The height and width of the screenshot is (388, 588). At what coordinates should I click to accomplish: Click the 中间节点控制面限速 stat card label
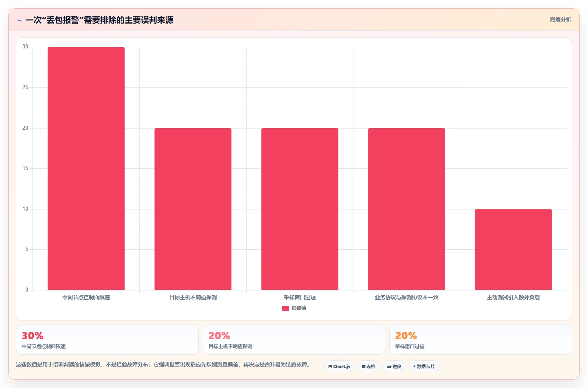44,347
